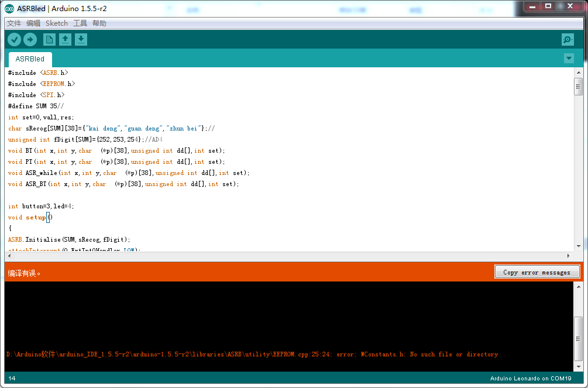The height and width of the screenshot is (388, 588).
Task: Click console scrollbar up arrow
Action: [x=578, y=286]
